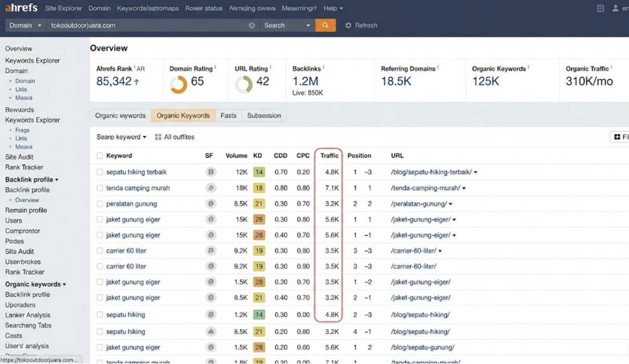Image resolution: width=629 pixels, height=364 pixels.
Task: Check the box for peralatan gunung
Action: (100, 204)
